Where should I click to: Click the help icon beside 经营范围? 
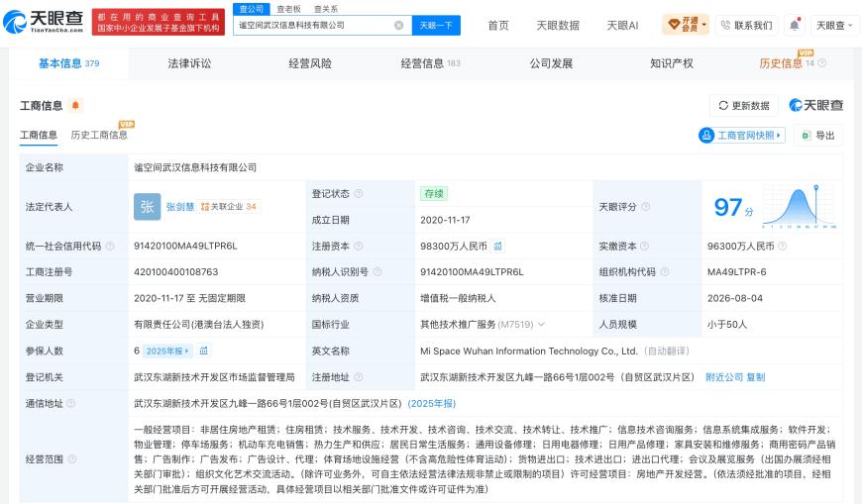72,458
